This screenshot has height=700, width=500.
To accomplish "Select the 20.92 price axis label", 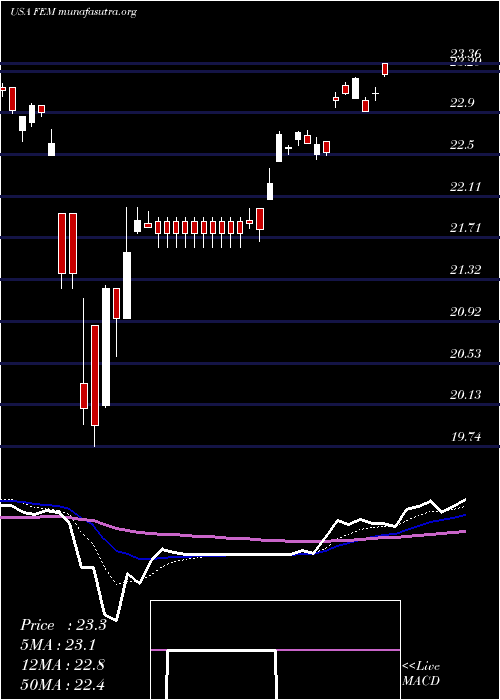I will pos(466,312).
